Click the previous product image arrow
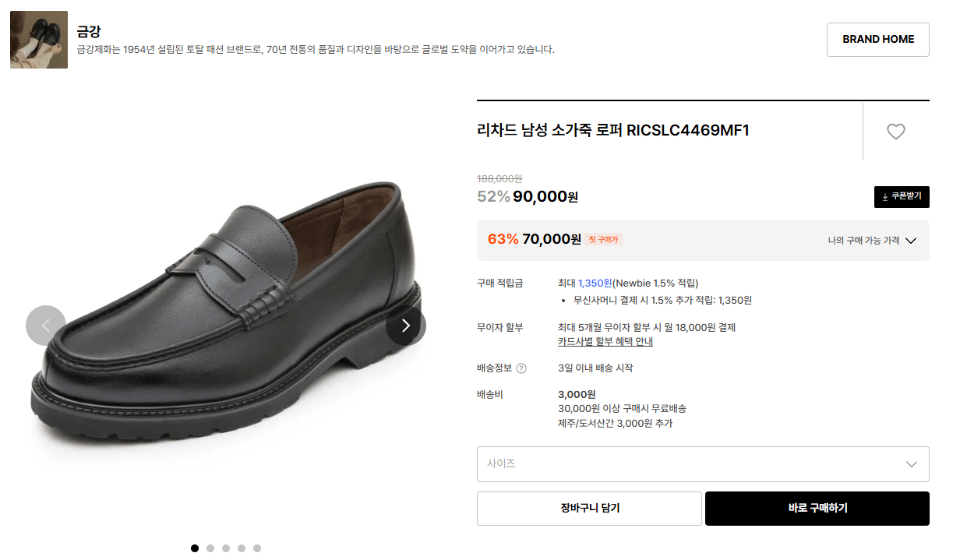Viewport: 960px width, 560px height. coord(46,326)
